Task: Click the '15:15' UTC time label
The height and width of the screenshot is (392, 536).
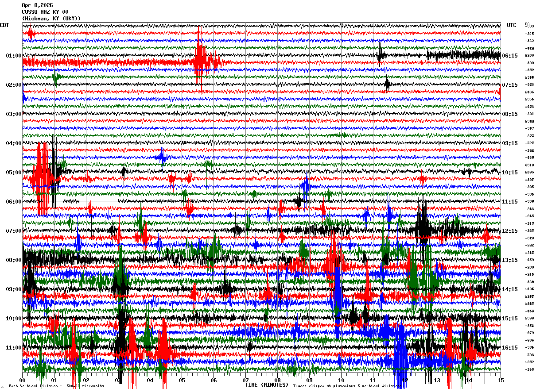Action: [510, 319]
